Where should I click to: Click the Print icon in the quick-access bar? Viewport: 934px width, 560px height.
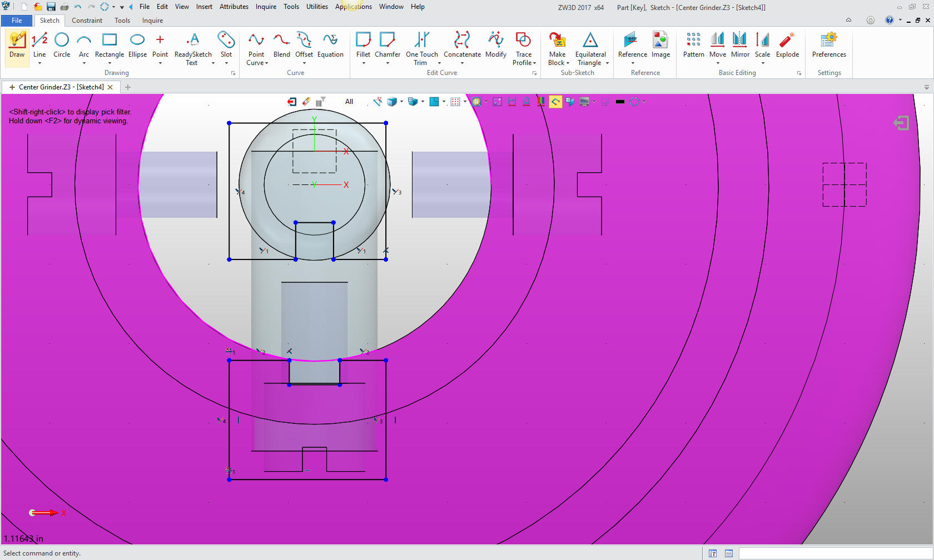pos(64,7)
